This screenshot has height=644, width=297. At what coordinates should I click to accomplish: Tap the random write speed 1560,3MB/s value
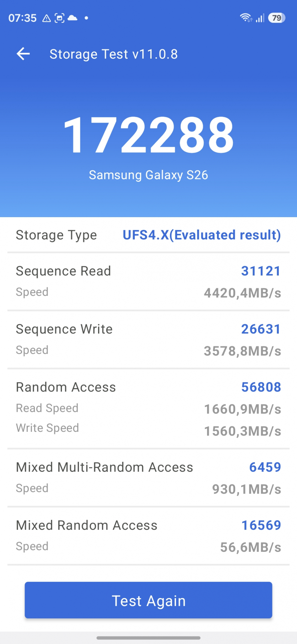coord(242,431)
